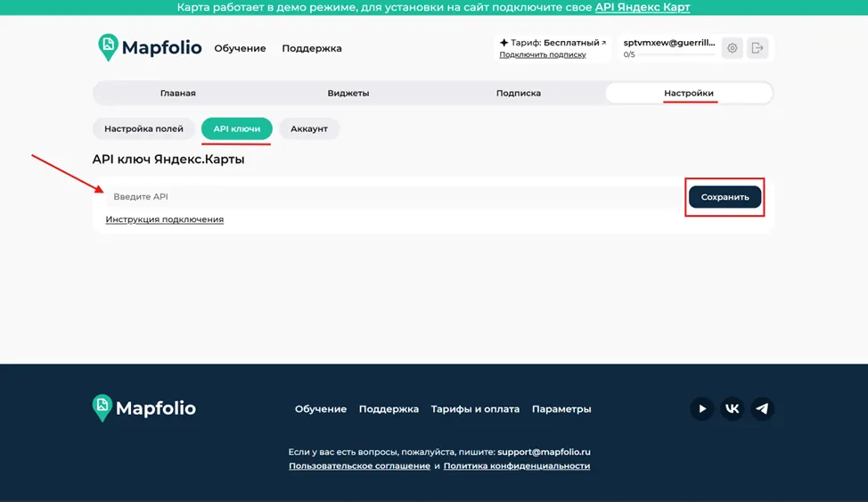Open the Инструкция подключения link

pyautogui.click(x=164, y=219)
